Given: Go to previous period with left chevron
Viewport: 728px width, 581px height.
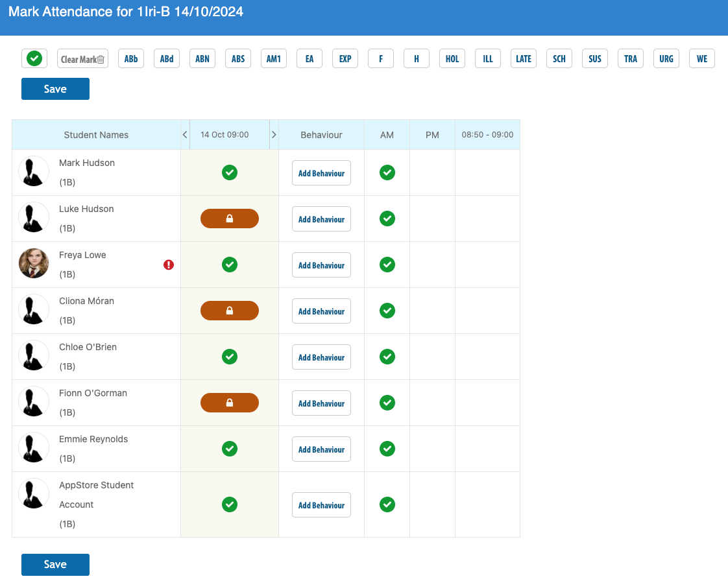Looking at the screenshot, I should [185, 135].
